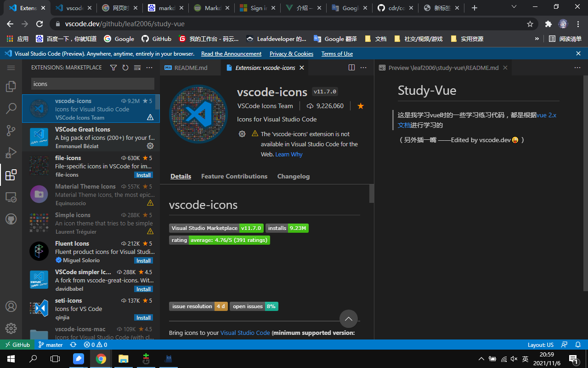The image size is (588, 368).
Task: Switch to Feature Contributions tab
Action: click(x=234, y=176)
